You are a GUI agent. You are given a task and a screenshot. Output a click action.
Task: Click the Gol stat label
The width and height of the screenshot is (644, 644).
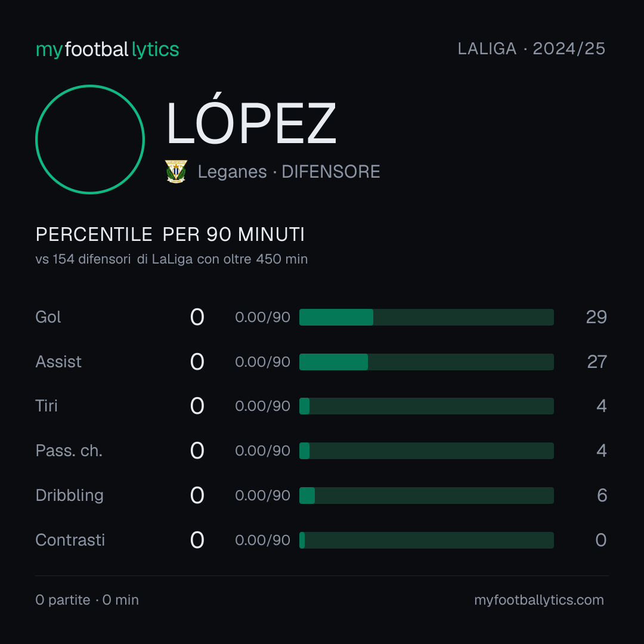coord(48,317)
